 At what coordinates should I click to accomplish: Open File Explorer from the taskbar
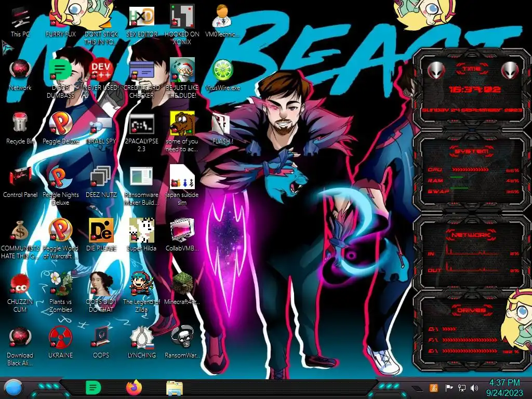[175, 388]
